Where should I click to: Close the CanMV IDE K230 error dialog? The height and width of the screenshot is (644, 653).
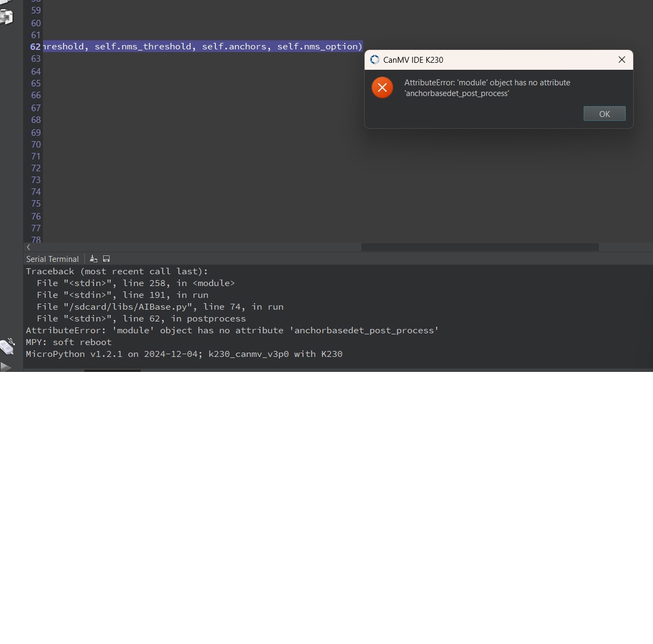[x=622, y=60]
